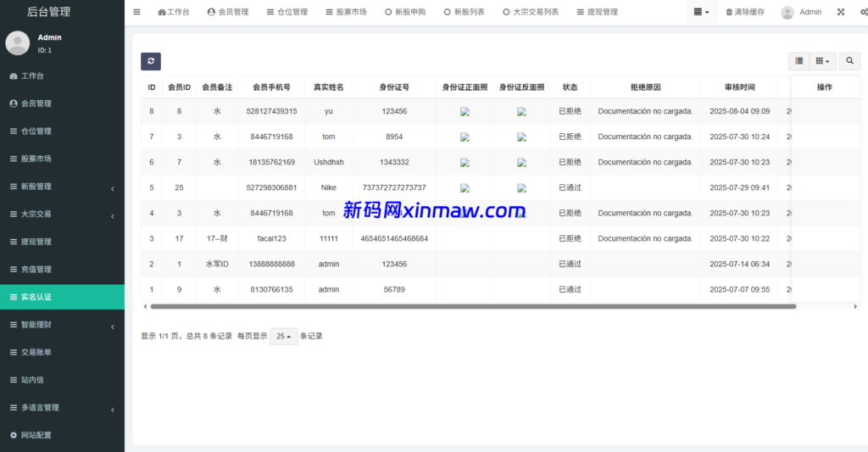This screenshot has width=868, height=452.
Task: Open the columns grid dropdown
Action: [x=822, y=61]
